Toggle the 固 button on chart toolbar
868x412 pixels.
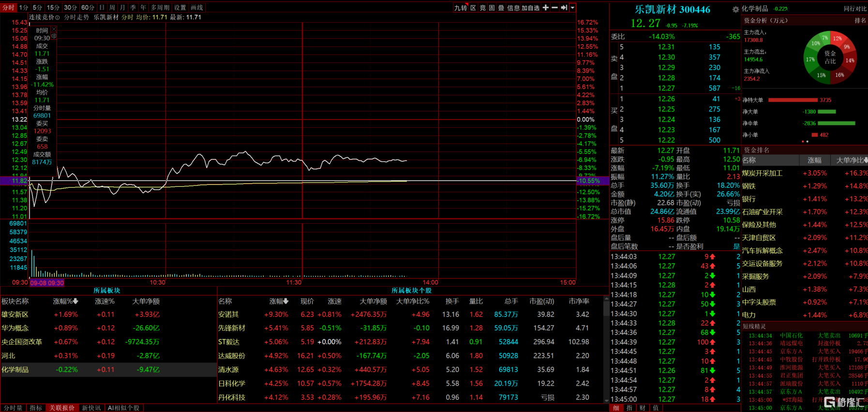coord(492,8)
